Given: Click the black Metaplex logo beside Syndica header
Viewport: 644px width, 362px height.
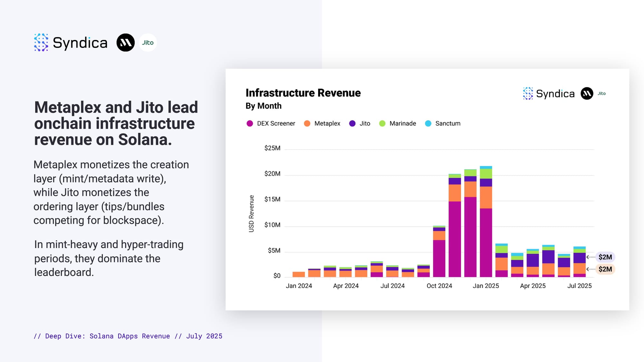Looking at the screenshot, I should (126, 42).
